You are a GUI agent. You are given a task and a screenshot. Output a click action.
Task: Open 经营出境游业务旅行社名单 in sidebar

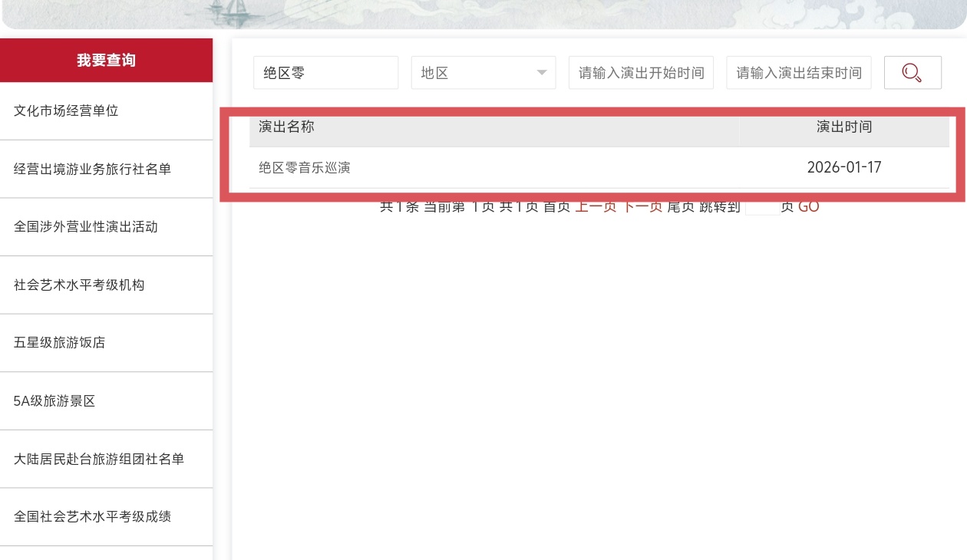pyautogui.click(x=106, y=169)
